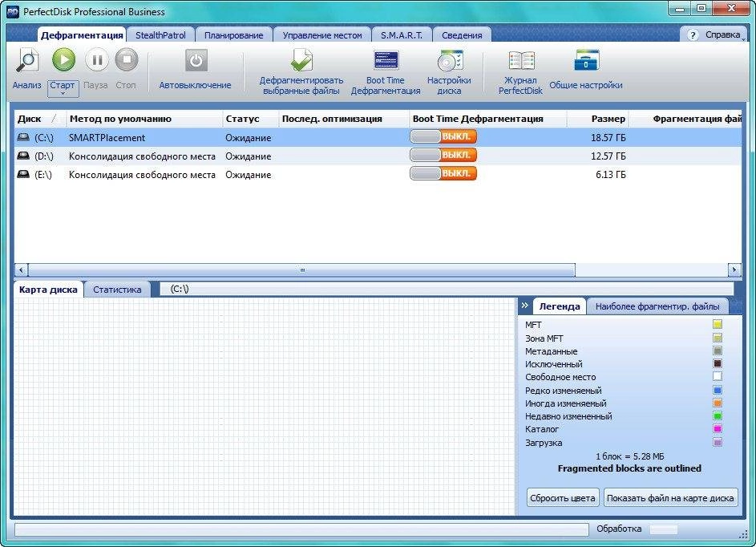The height and width of the screenshot is (547, 756).
Task: Open the Сведения tab
Action: pyautogui.click(x=462, y=35)
